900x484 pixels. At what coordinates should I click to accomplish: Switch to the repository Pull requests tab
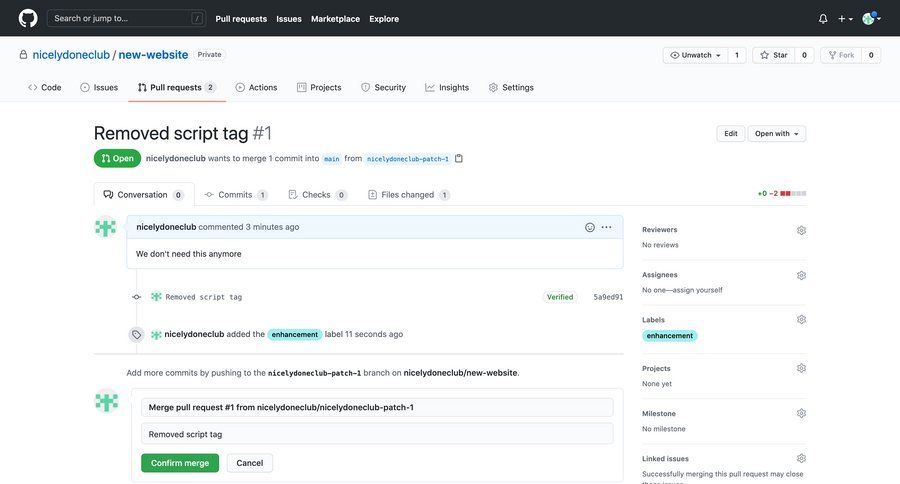(x=177, y=87)
